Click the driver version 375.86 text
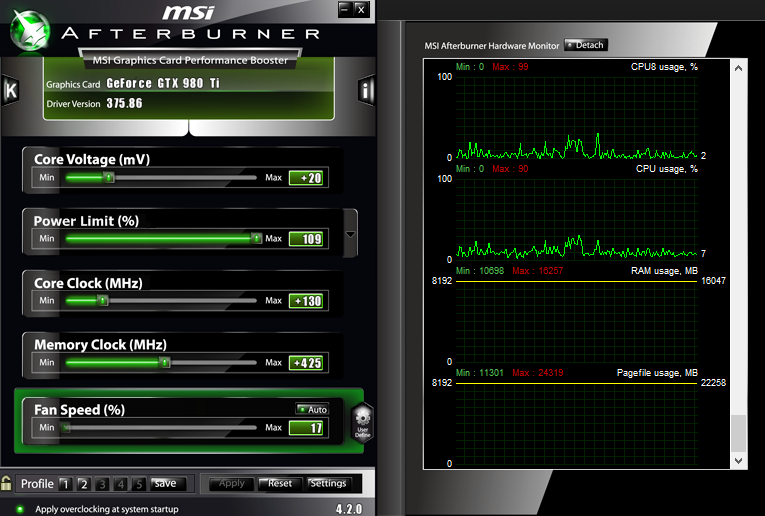The height and width of the screenshot is (516, 765). point(124,103)
